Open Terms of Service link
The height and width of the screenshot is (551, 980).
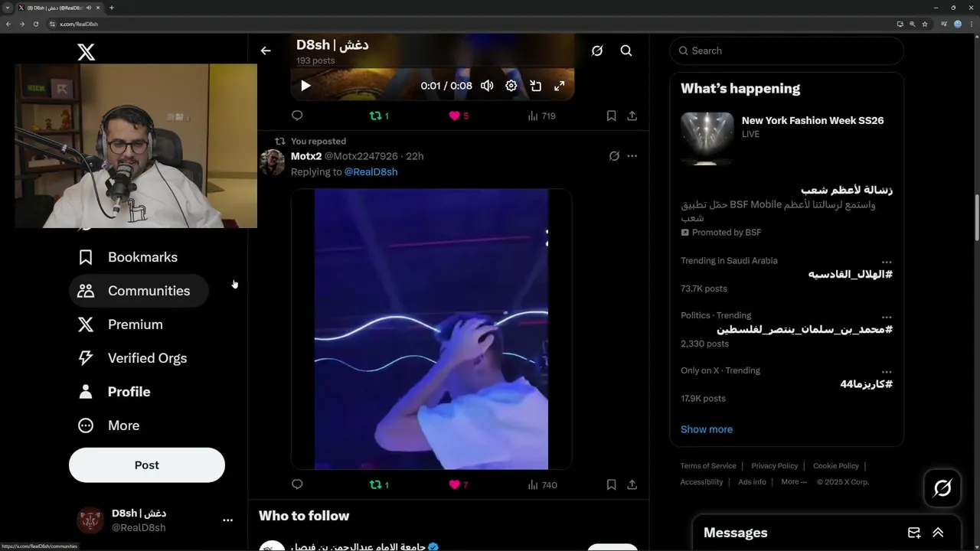708,466
